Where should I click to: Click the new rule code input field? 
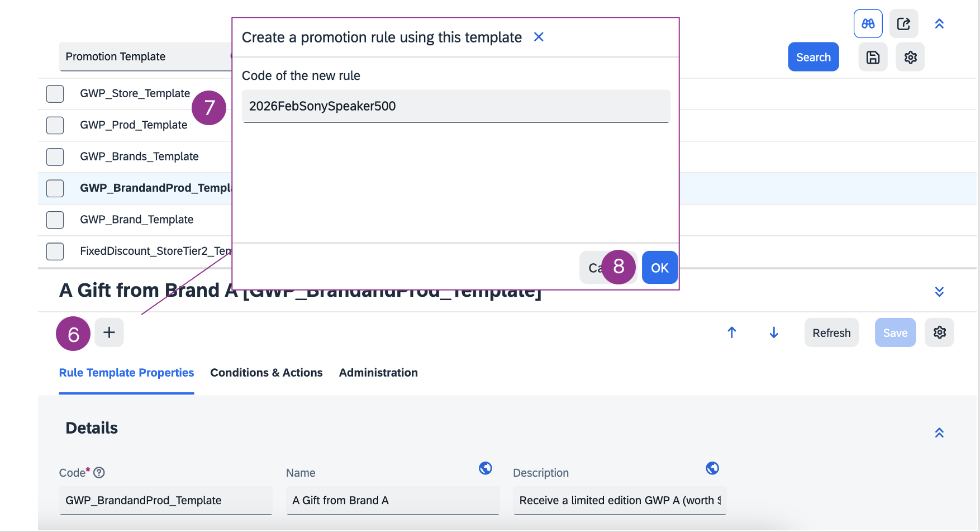click(455, 106)
